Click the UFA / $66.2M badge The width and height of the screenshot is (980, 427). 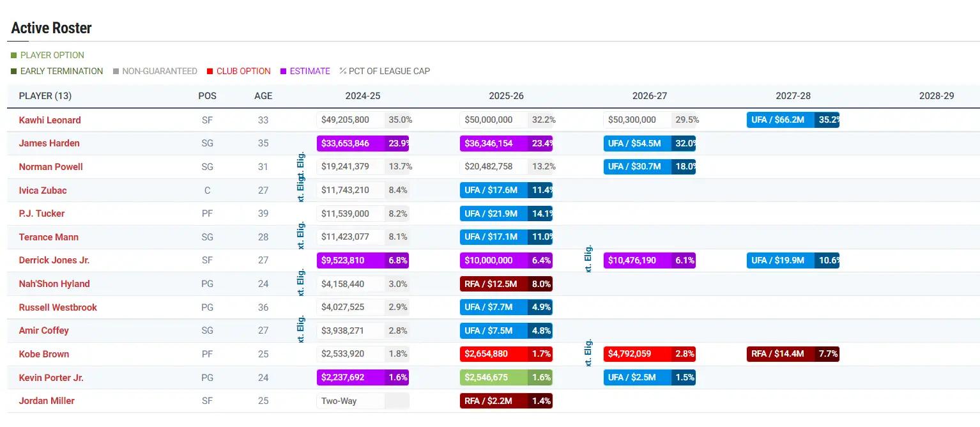point(793,120)
